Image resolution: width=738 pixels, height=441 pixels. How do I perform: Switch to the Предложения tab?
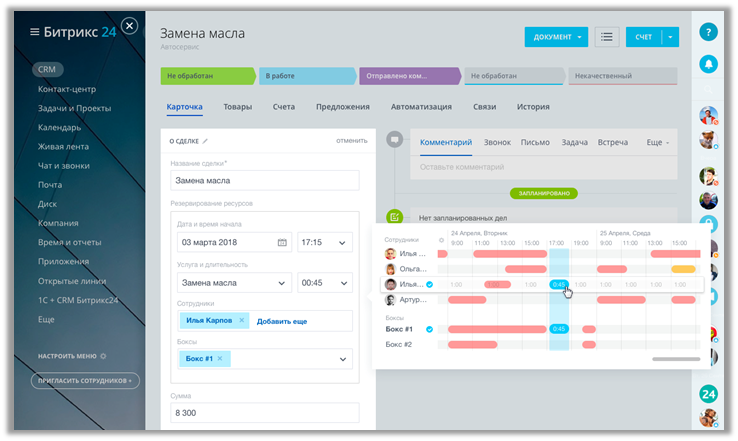click(343, 107)
